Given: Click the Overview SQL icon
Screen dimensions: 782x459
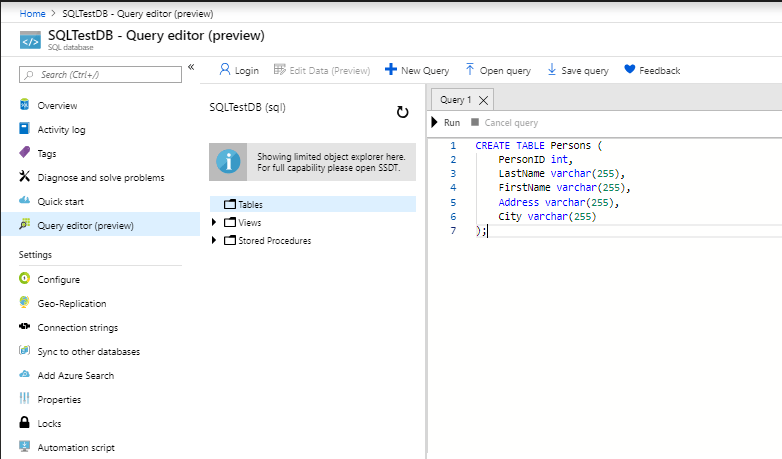Looking at the screenshot, I should 24,105.
